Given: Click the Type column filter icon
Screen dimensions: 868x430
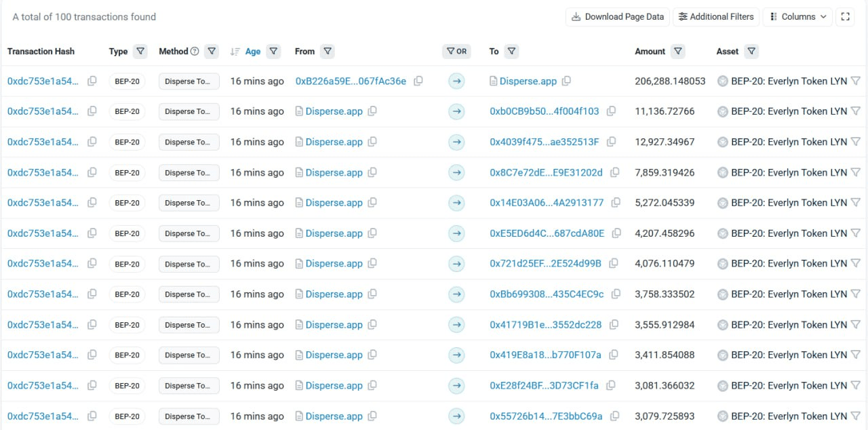Looking at the screenshot, I should [140, 51].
